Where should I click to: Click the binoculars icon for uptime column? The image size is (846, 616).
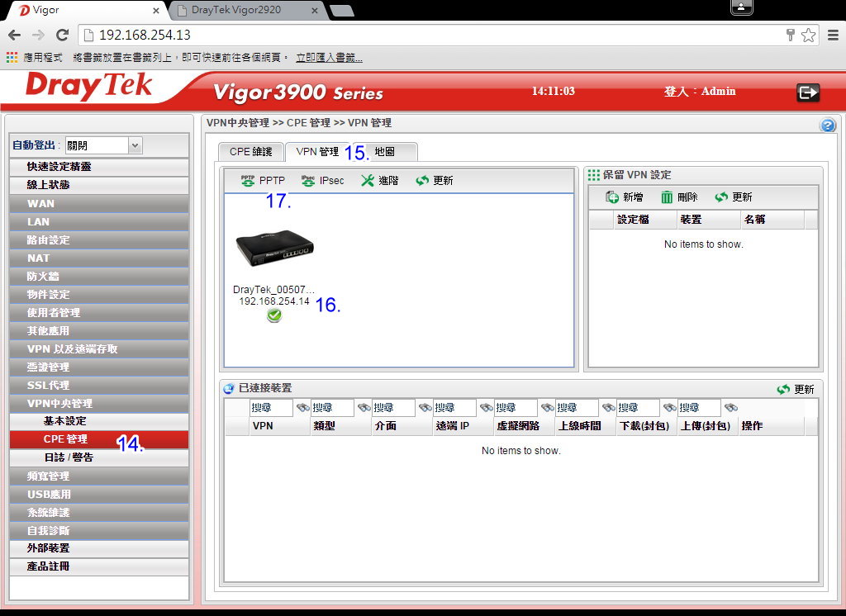[x=609, y=408]
